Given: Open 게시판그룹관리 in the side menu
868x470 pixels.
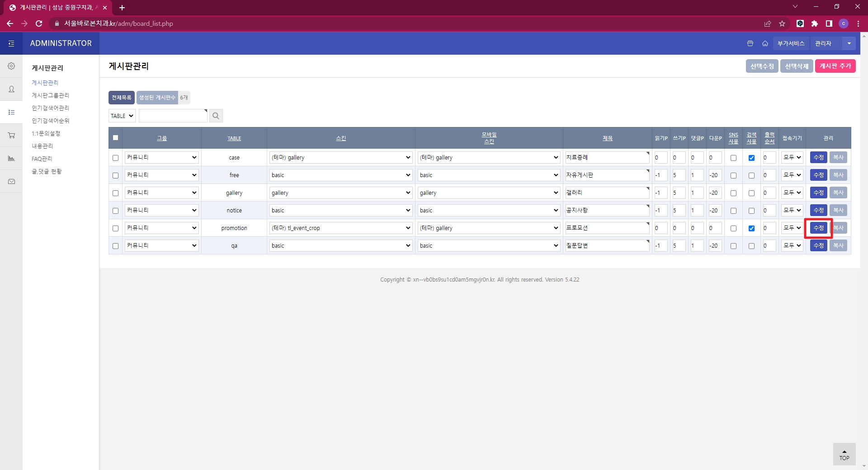Looking at the screenshot, I should 50,95.
